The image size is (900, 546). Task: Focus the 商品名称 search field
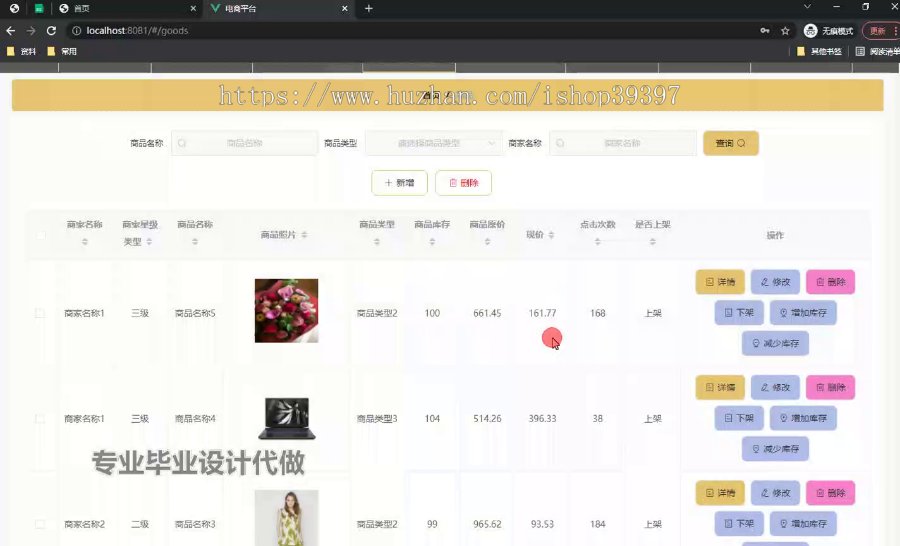coord(245,143)
